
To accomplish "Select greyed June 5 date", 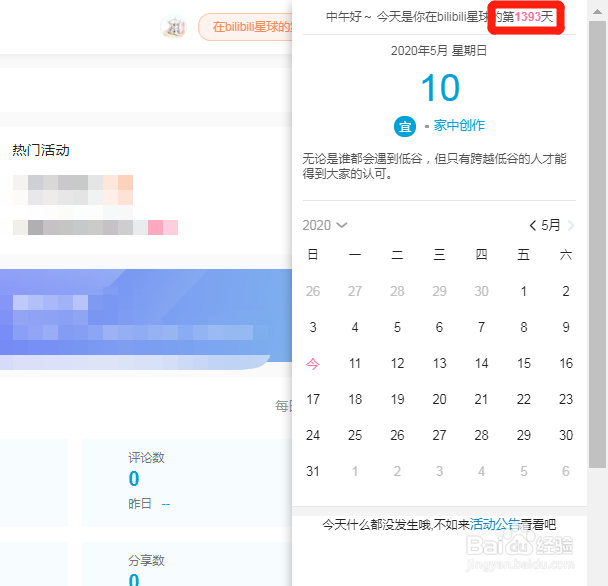I will [x=523, y=472].
